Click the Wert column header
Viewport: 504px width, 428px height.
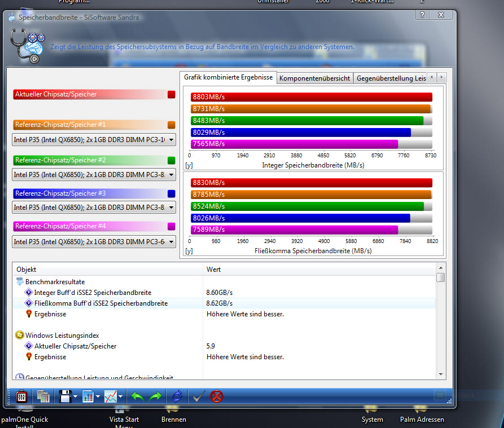[319, 270]
